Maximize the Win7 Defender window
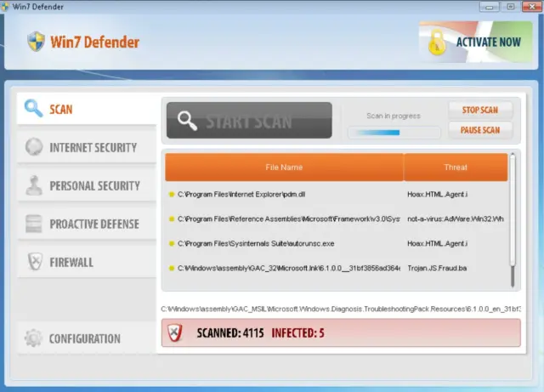Screen dimensions: 544x392 point(511,7)
